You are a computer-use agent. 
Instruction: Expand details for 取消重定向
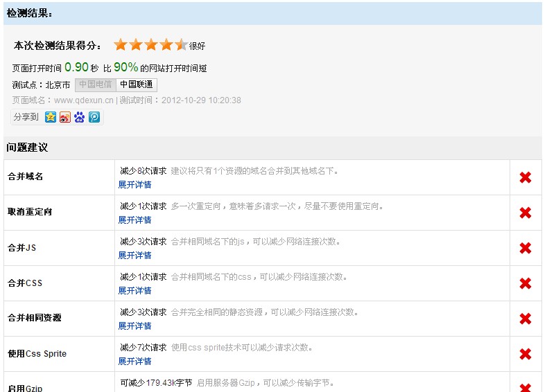134,220
